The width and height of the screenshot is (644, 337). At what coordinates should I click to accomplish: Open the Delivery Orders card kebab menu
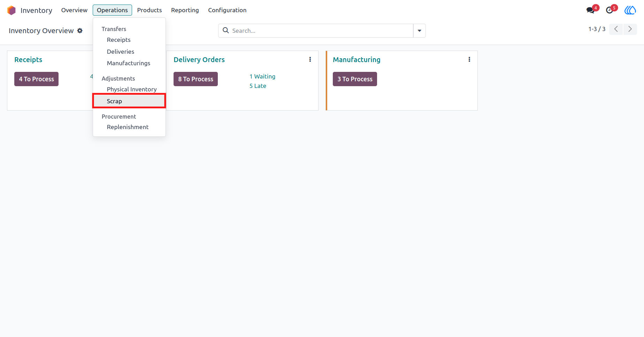pos(310,60)
